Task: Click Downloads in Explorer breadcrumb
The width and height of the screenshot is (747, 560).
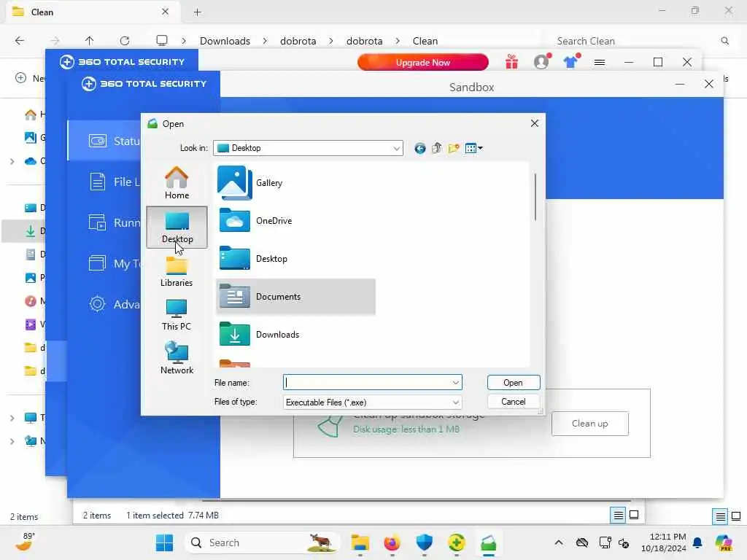Action: tap(225, 41)
